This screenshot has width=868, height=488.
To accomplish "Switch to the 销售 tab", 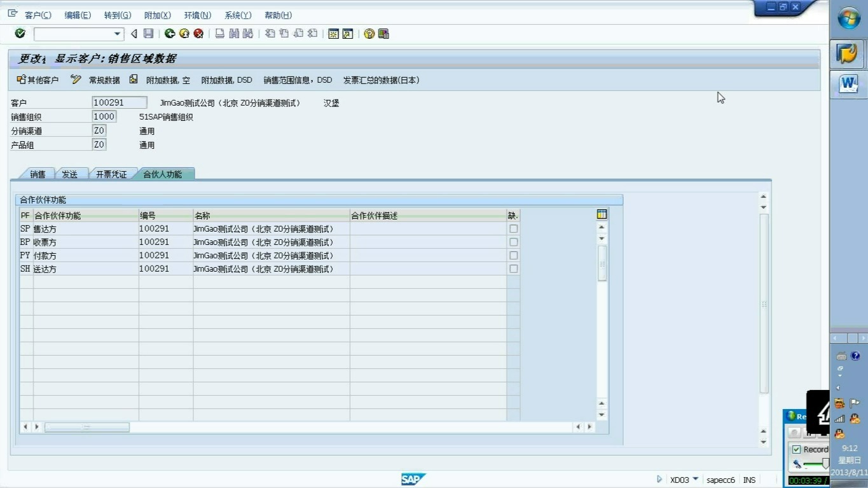I will 38,174.
